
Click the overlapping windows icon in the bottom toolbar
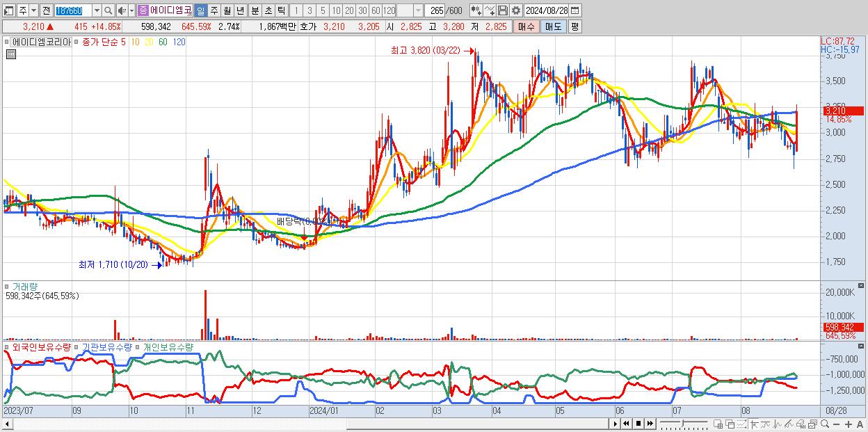pyautogui.click(x=730, y=424)
